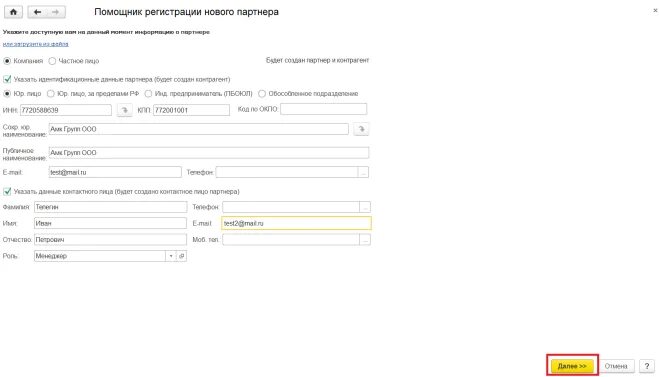The width and height of the screenshot is (659, 377).
Task: Focus the Код по ОКПО field
Action: tap(324, 109)
